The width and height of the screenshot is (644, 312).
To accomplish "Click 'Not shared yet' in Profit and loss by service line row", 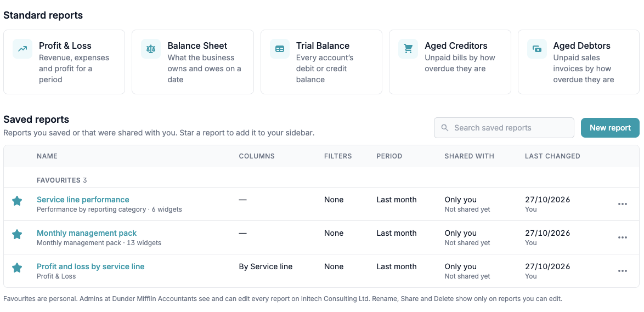I will 467,276.
